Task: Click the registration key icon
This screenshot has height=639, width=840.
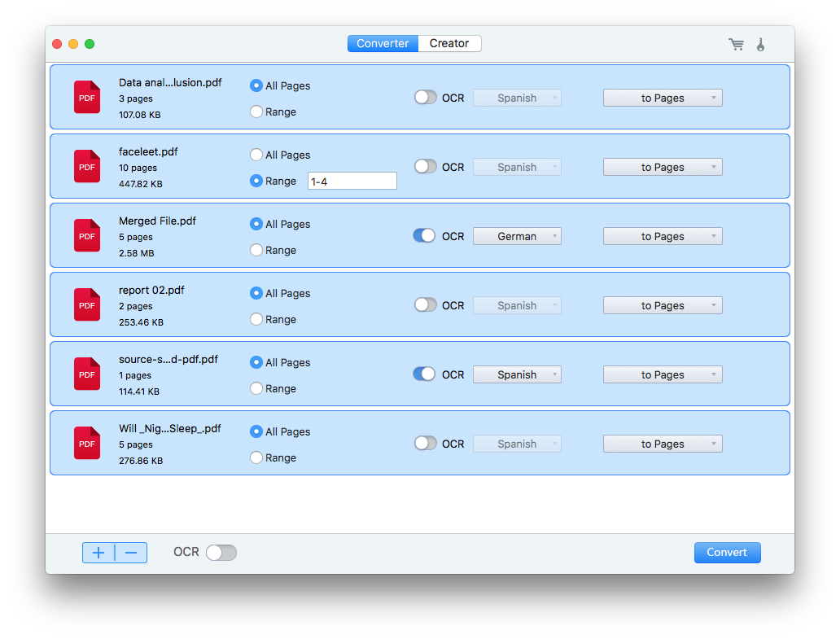Action: pos(760,44)
